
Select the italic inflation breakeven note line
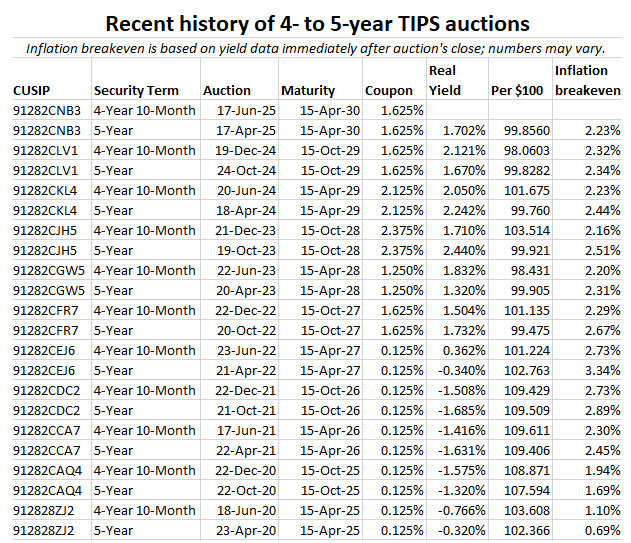pyautogui.click(x=317, y=48)
